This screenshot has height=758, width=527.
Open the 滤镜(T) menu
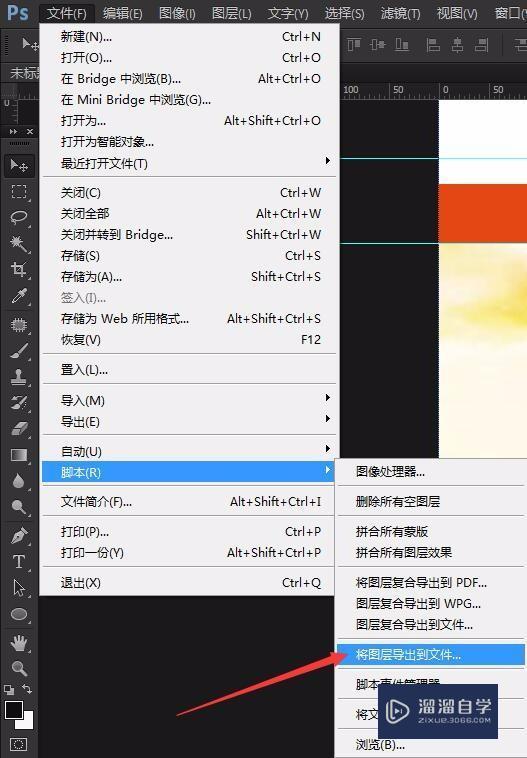[x=400, y=14]
